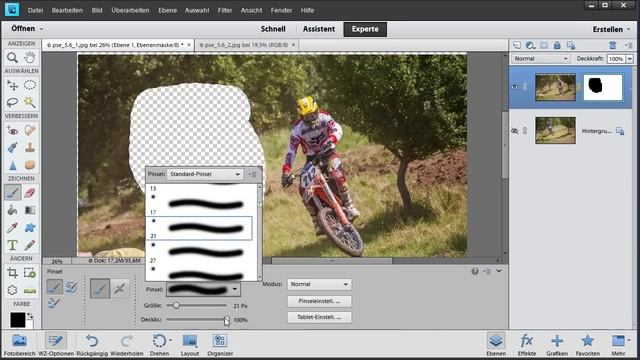Select the Clone Stamp tool

[x=29, y=148]
